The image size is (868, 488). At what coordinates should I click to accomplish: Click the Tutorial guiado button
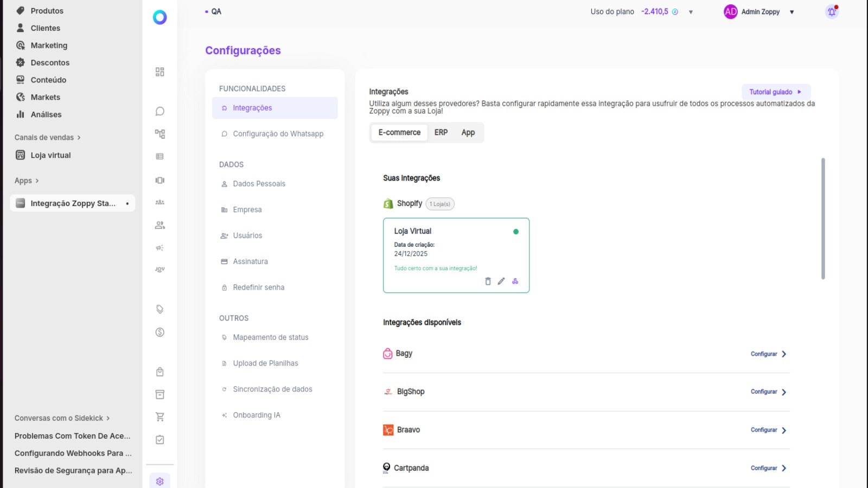775,92
